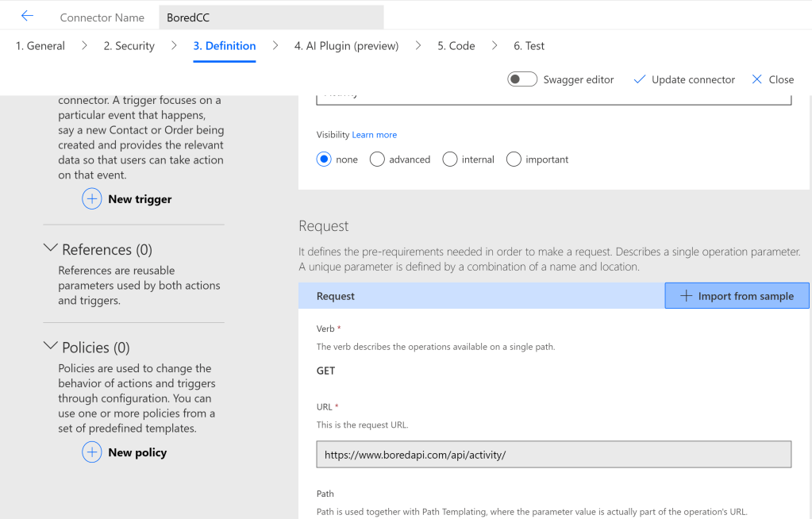Image resolution: width=812 pixels, height=519 pixels.
Task: Open the 4. AI Plugin (preview) step
Action: [346, 46]
